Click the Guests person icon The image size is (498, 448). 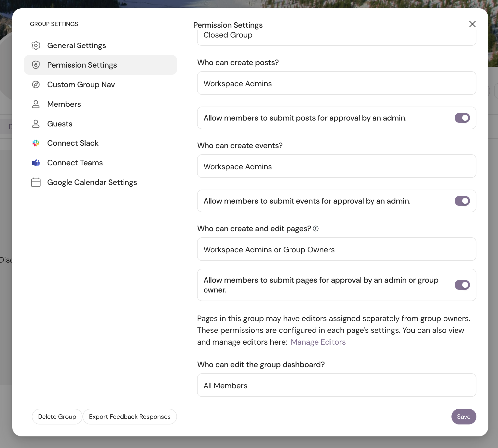point(36,124)
